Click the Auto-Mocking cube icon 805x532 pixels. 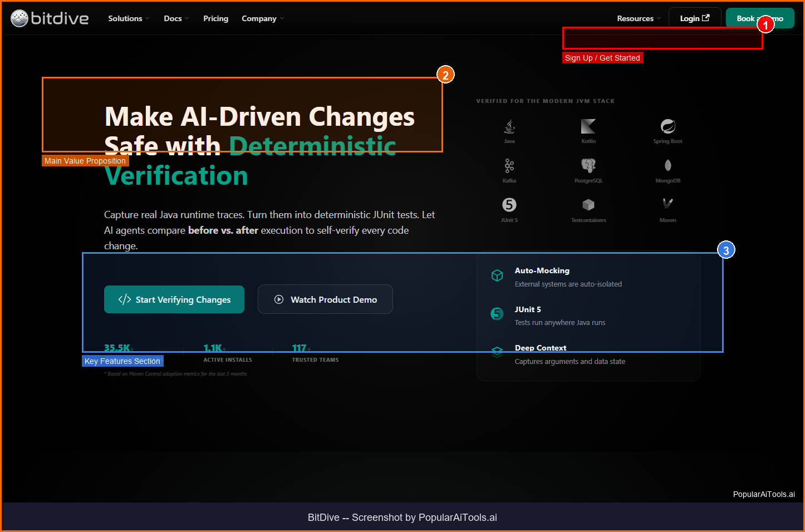[497, 275]
